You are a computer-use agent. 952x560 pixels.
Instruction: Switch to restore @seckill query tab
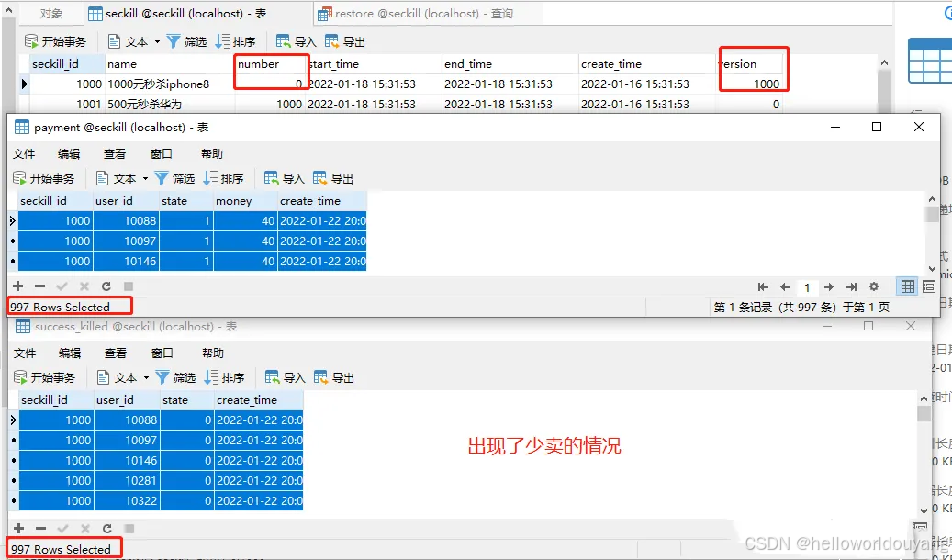(415, 14)
